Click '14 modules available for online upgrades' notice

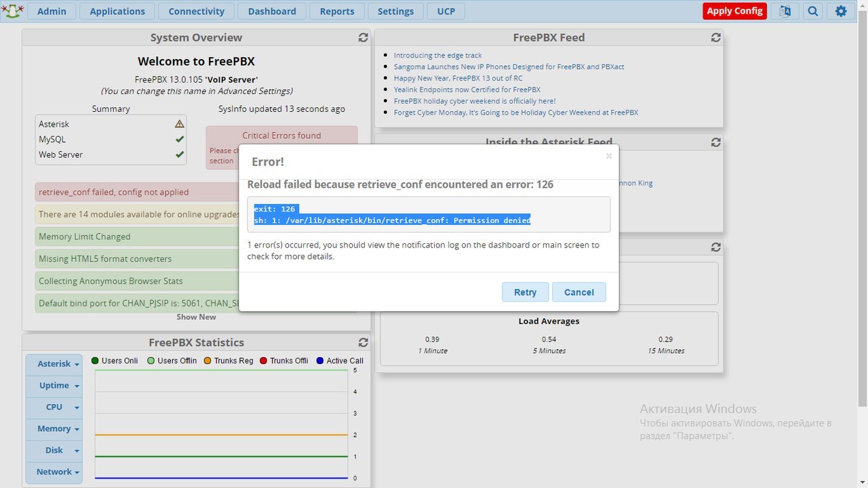pyautogui.click(x=136, y=214)
